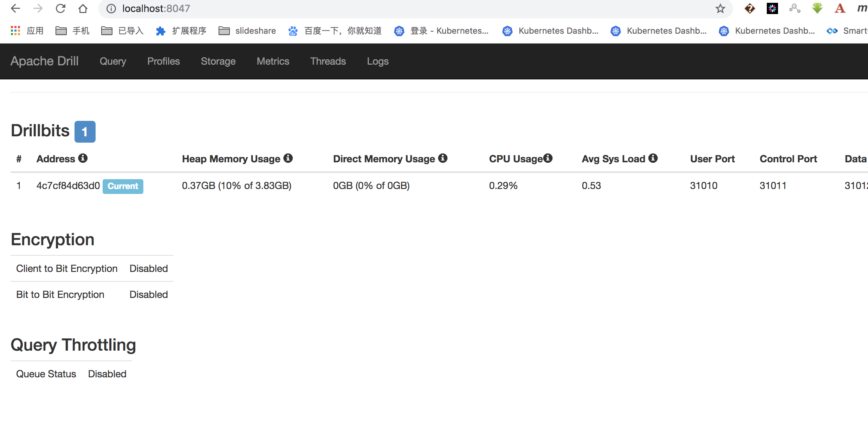Open the apps grid icon in bookmarks bar
The image size is (868, 423).
coord(15,31)
